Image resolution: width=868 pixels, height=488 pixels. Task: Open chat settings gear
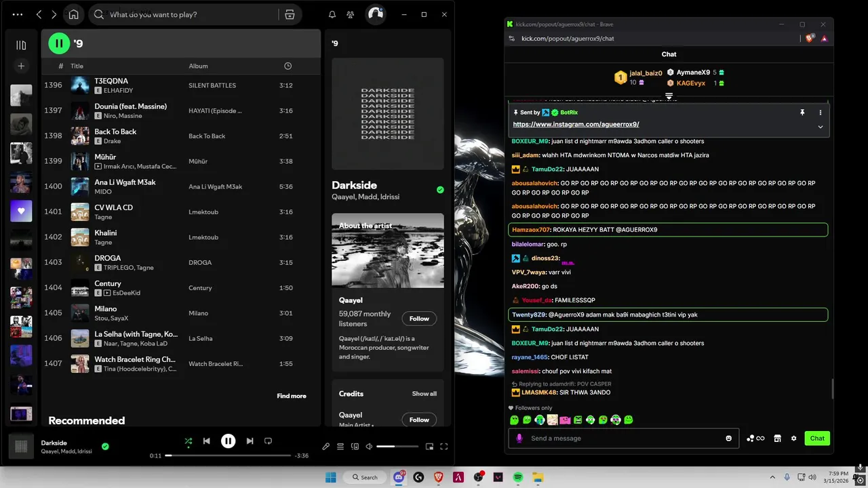tap(794, 439)
